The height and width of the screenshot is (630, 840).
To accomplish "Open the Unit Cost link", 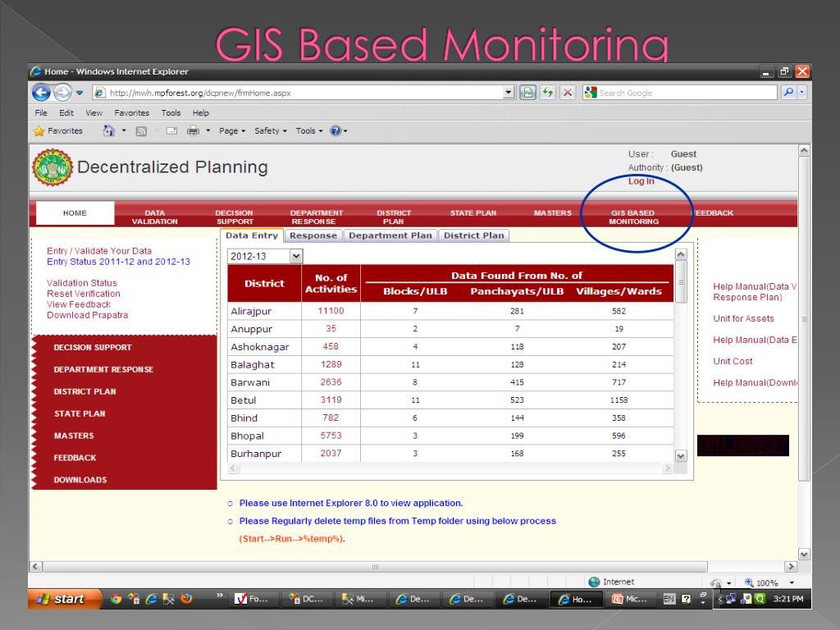I will tap(733, 362).
